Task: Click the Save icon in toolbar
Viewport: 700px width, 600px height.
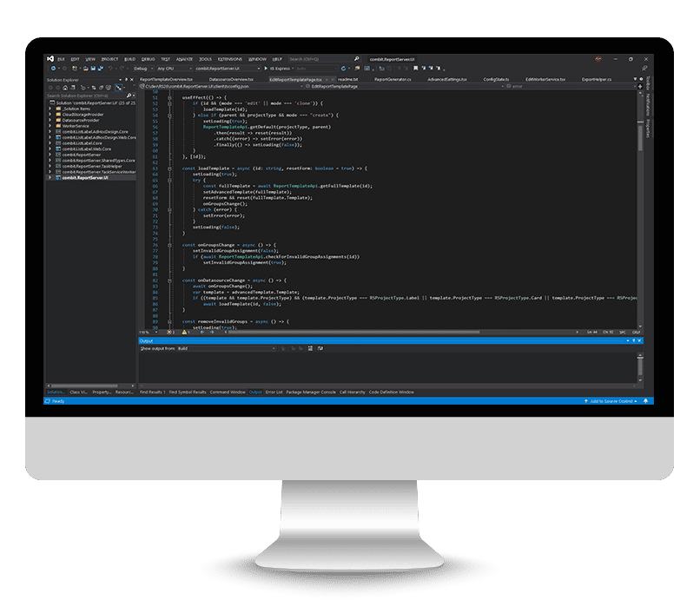Action: click(x=93, y=69)
